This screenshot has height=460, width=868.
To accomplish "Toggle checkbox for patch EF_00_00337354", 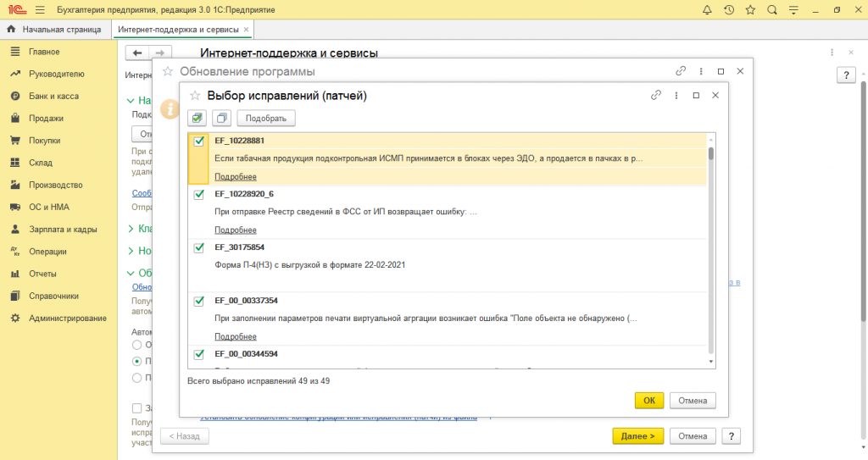I will (x=199, y=301).
